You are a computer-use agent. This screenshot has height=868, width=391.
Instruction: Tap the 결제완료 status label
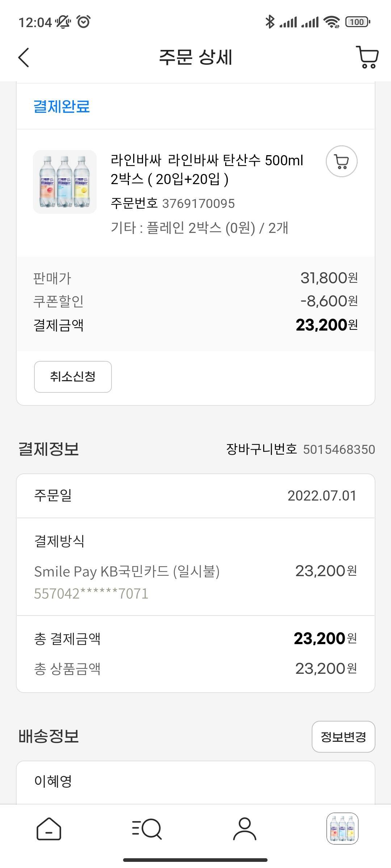pyautogui.click(x=62, y=106)
